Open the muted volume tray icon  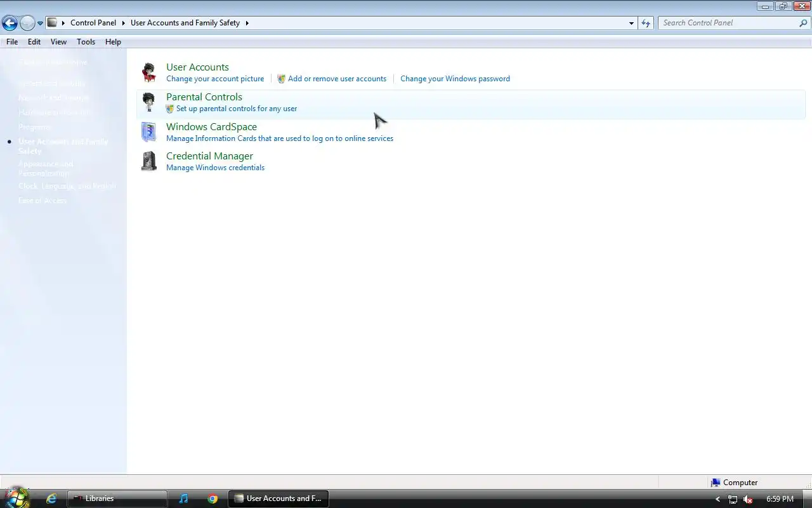[x=748, y=499]
